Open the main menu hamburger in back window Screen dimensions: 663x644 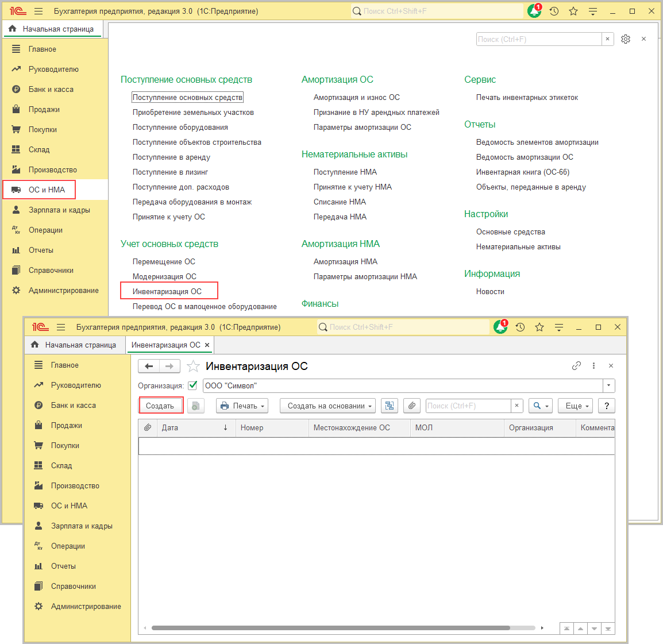38,11
